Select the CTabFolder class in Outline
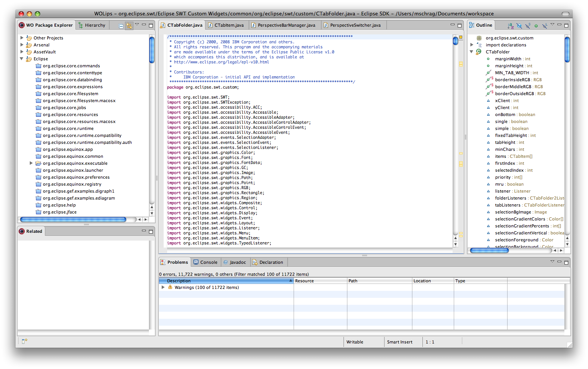 (497, 52)
